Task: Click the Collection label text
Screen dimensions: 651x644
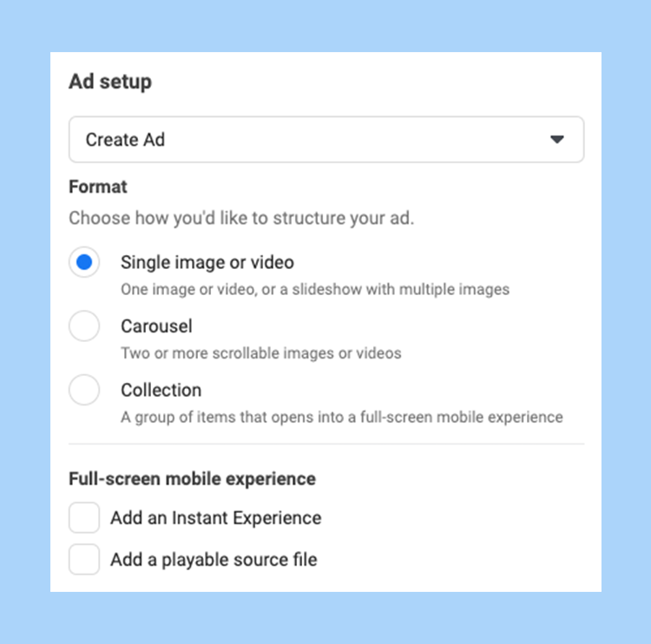Action: tap(161, 391)
